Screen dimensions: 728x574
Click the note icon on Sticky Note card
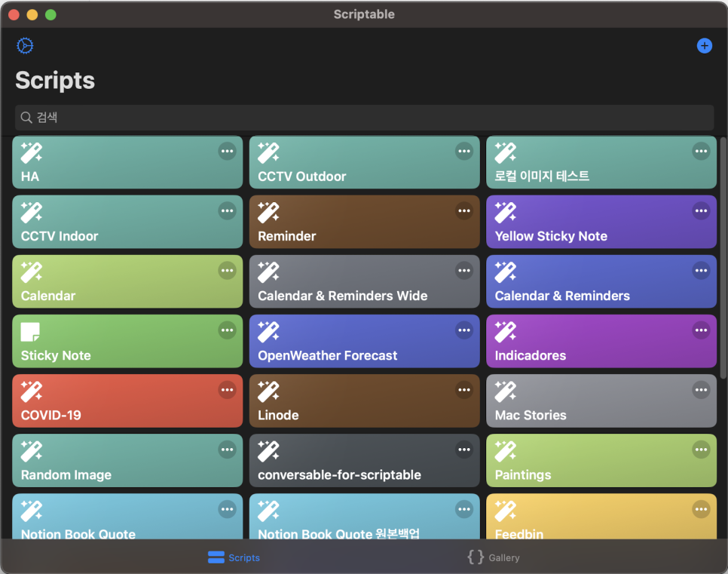[30, 332]
